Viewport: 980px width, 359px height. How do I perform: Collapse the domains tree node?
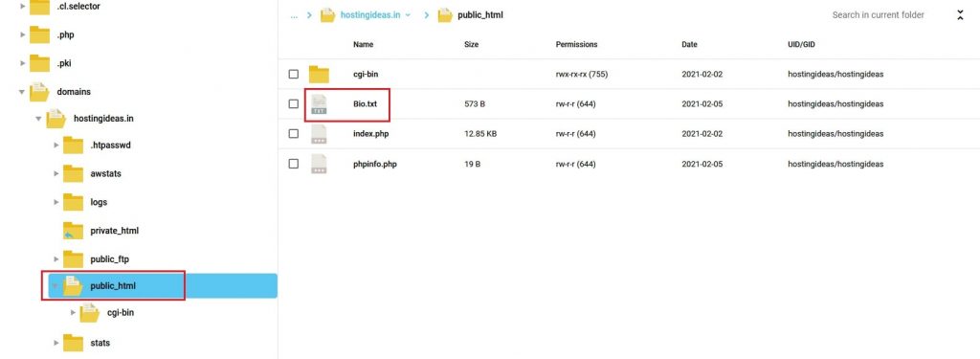tap(23, 92)
